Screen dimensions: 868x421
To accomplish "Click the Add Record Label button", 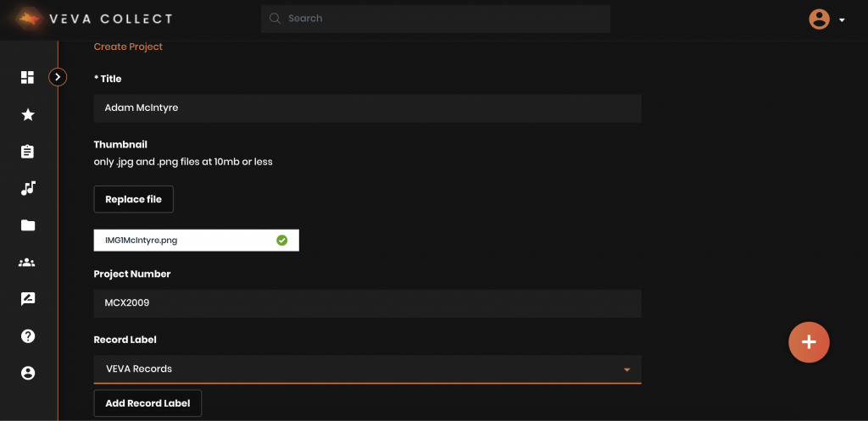I will [x=147, y=403].
